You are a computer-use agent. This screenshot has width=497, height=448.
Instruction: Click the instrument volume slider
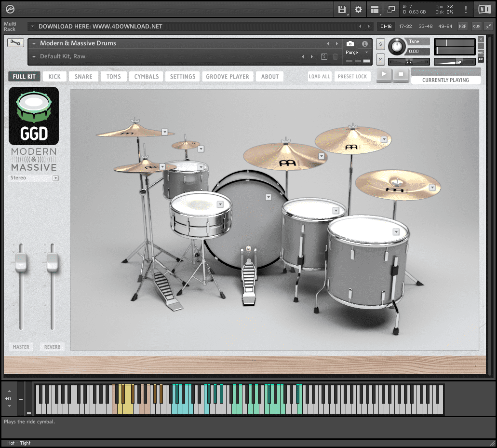455,62
